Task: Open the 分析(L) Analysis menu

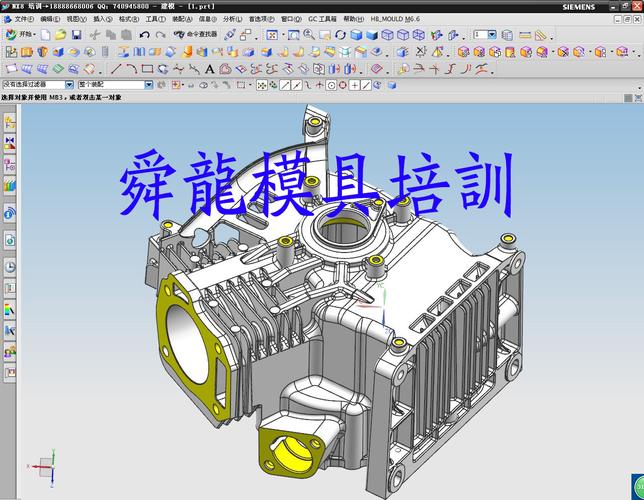Action: [232, 19]
